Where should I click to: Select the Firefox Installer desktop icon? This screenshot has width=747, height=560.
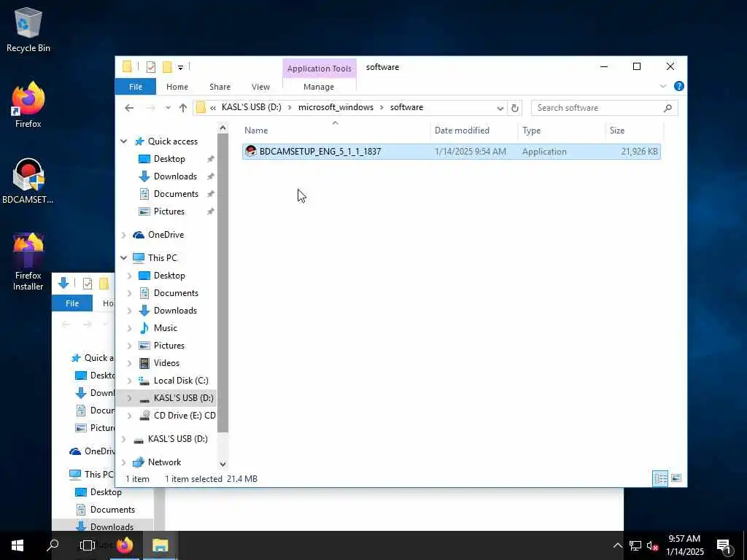28,262
